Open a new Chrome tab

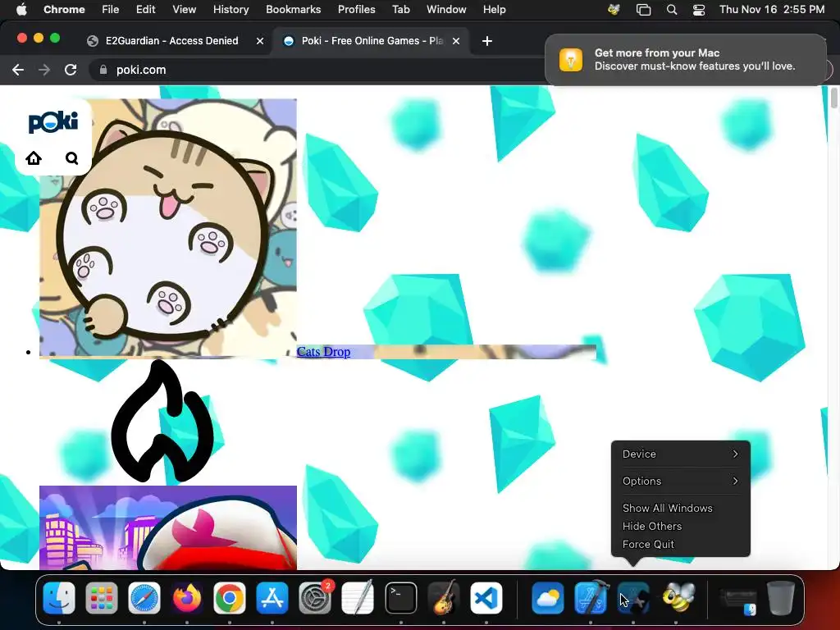(x=487, y=41)
